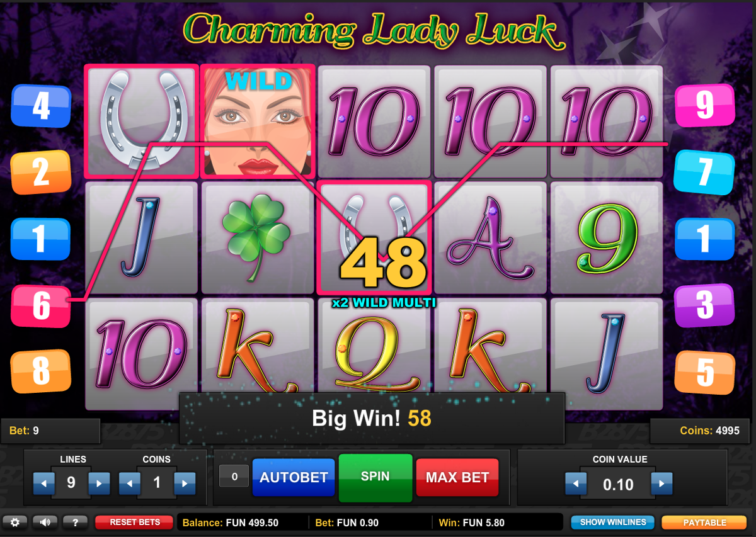Screen dimensions: 756x537
Task: Start the Autobet mode
Action: 294,477
